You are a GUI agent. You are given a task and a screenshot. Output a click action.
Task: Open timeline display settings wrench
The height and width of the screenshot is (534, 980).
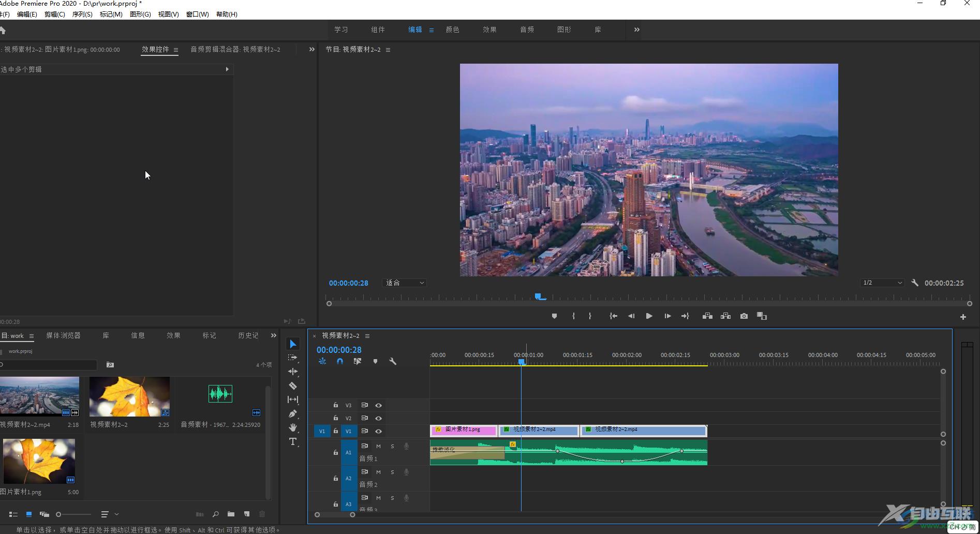pos(393,361)
